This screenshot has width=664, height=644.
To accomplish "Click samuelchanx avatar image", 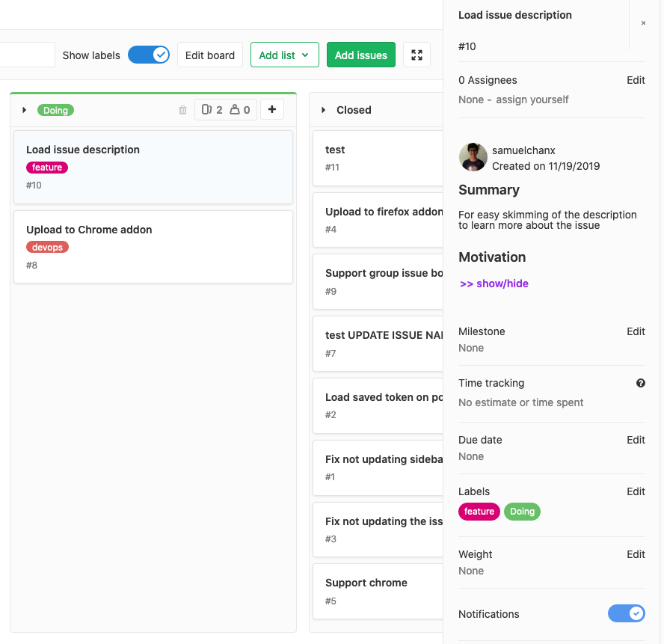I will coord(473,157).
